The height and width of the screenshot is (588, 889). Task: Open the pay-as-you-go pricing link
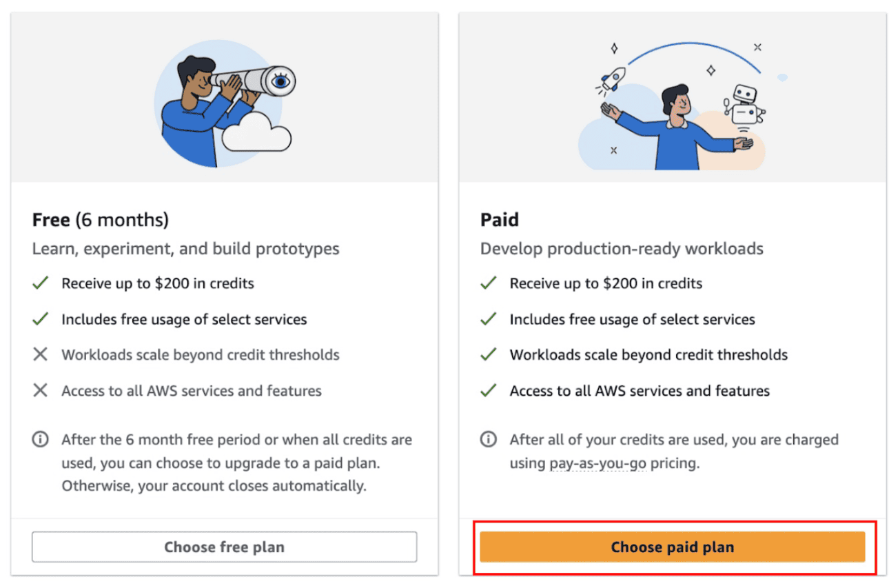point(597,463)
